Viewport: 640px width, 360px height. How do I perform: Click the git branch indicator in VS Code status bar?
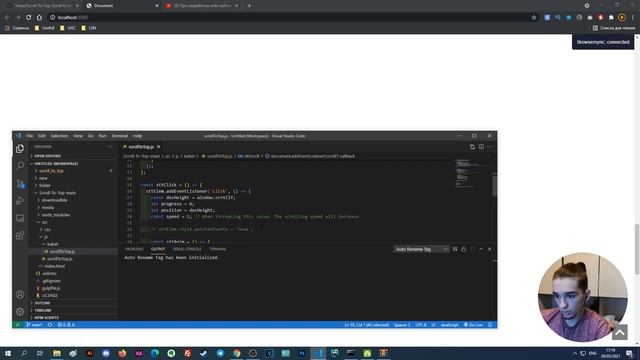click(34, 325)
